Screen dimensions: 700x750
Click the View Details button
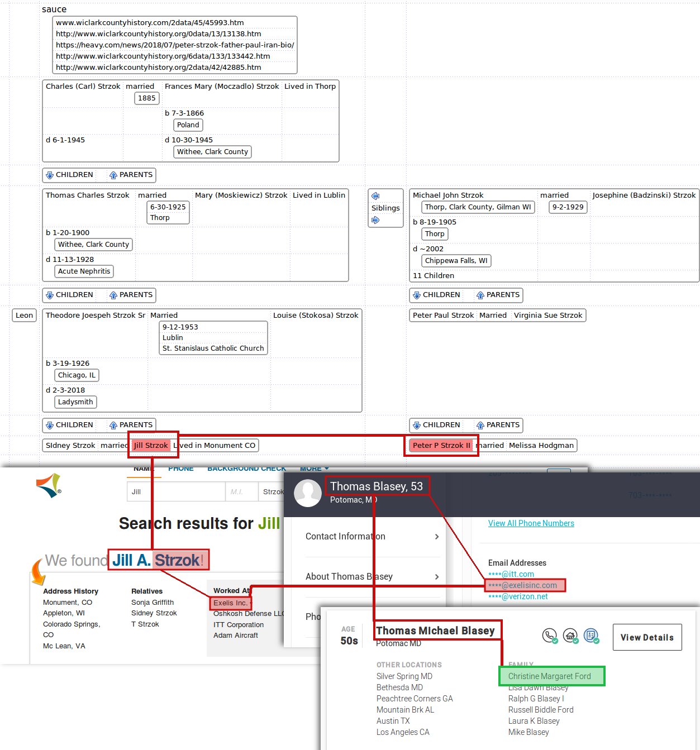[x=647, y=637]
